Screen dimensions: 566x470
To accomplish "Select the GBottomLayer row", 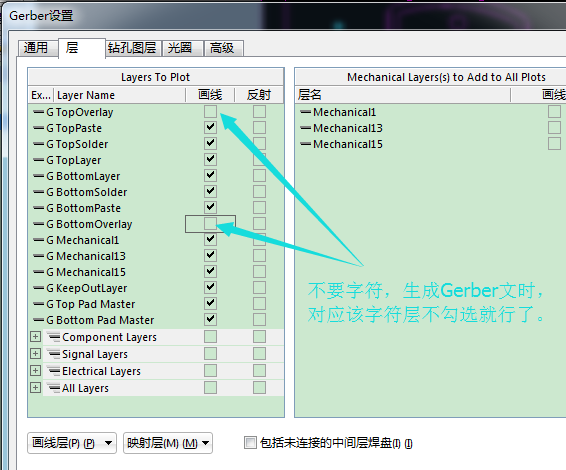I will pyautogui.click(x=156, y=176).
